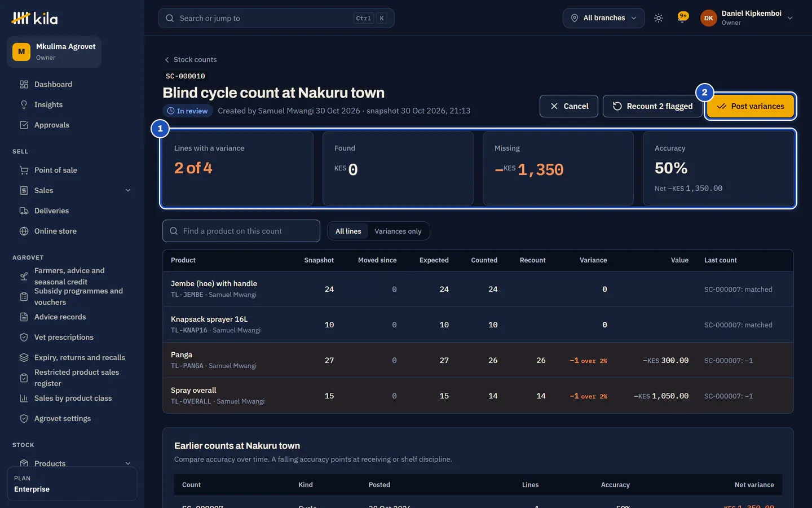The width and height of the screenshot is (812, 508).
Task: Click the Vet prescriptions shield icon
Action: (x=24, y=337)
